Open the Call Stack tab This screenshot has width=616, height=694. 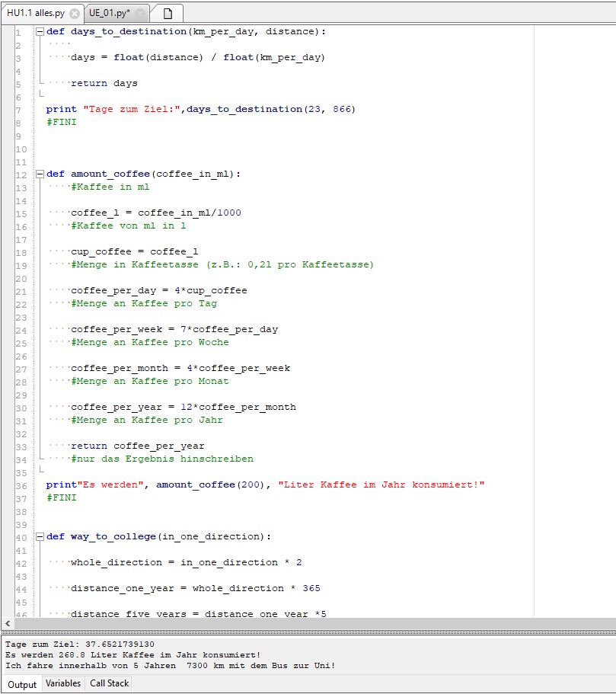[108, 683]
